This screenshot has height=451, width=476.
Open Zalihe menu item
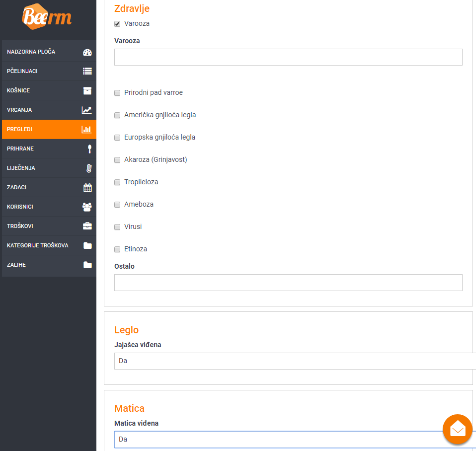click(49, 265)
